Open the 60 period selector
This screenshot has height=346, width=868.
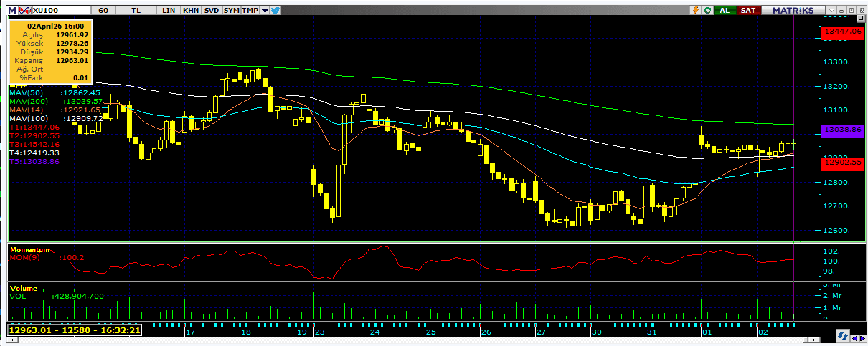[104, 11]
